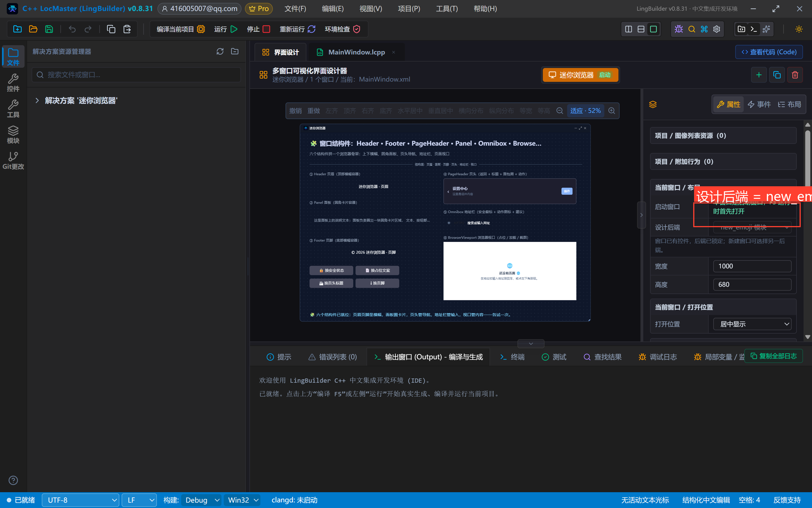The height and width of the screenshot is (508, 812).
Task: Switch to 控件 sidebar panel
Action: 13,82
